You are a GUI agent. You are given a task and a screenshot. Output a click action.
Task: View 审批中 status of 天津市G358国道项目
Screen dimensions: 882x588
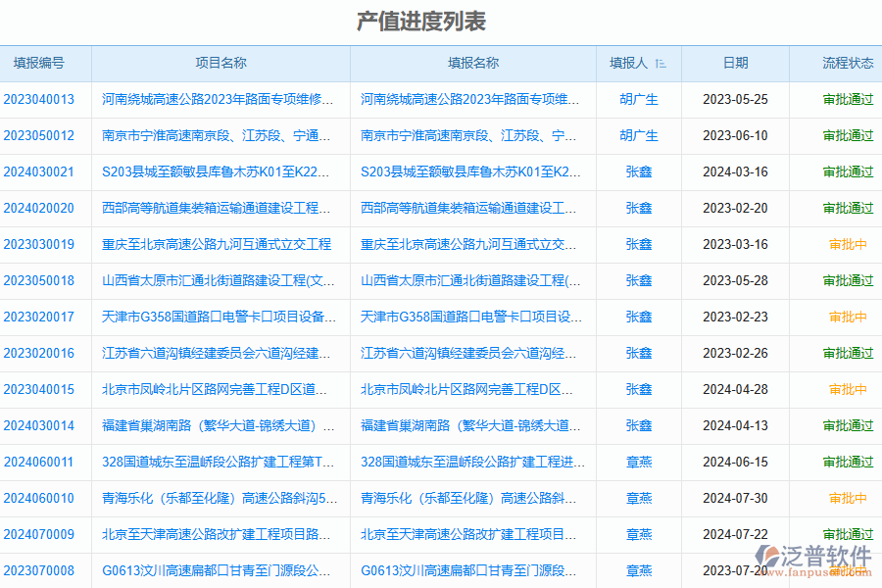coord(849,317)
